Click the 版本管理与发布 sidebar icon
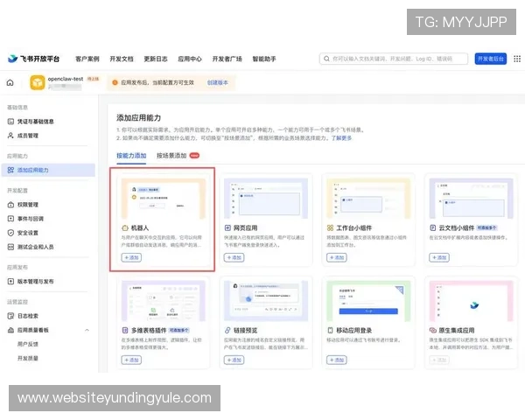This screenshot has width=525, height=420. (x=10, y=282)
